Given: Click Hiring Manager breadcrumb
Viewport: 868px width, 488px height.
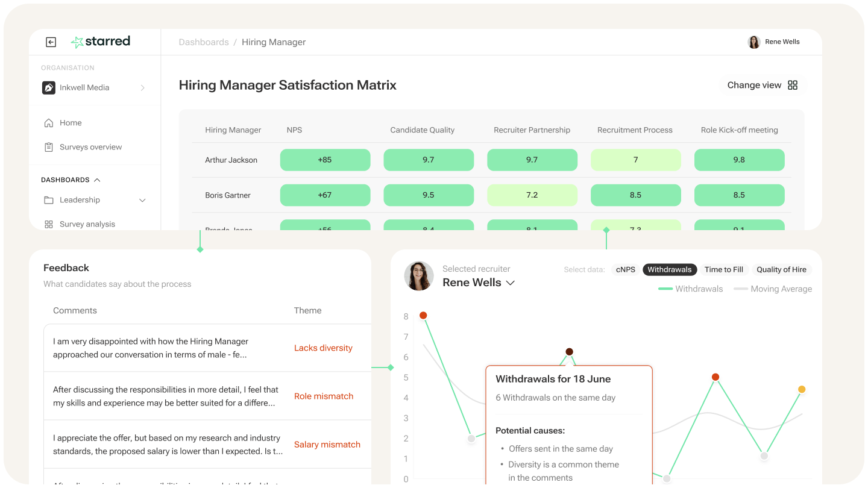Looking at the screenshot, I should [x=274, y=42].
